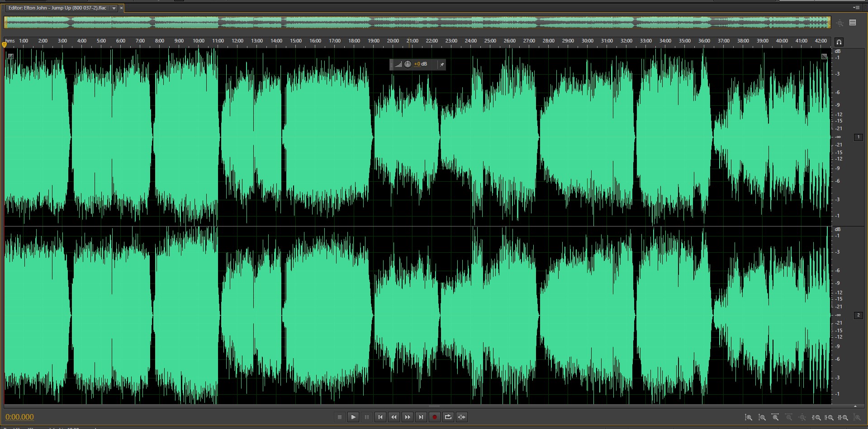Click the red Record button
The width and height of the screenshot is (868, 429).
(x=434, y=417)
